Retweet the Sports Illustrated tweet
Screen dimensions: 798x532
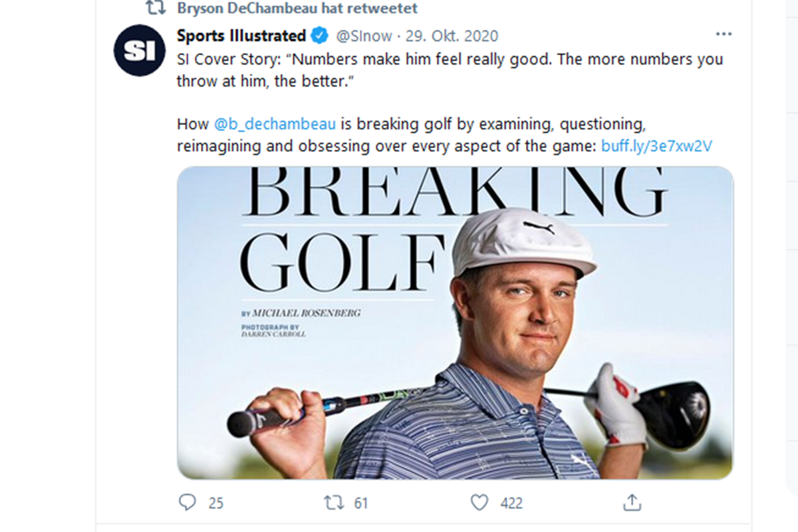coord(333,503)
